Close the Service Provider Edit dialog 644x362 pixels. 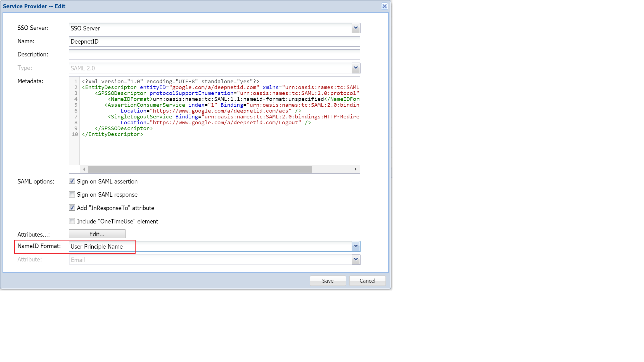384,6
